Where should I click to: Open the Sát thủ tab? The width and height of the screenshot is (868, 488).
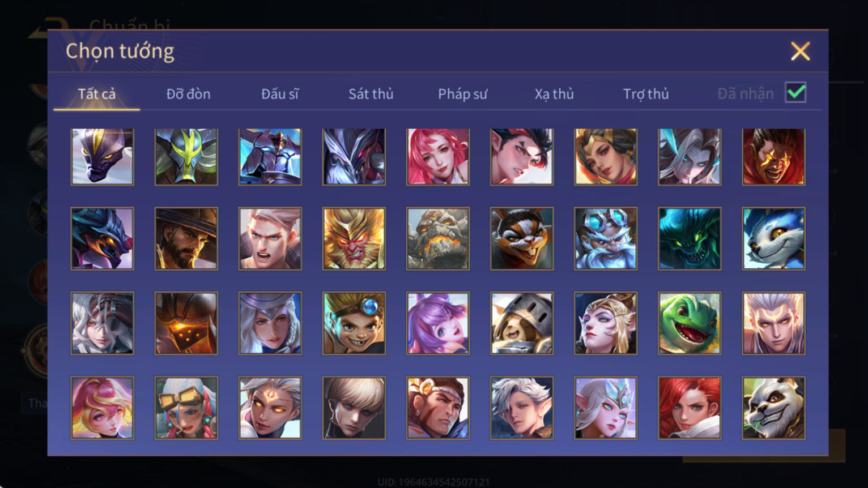pos(371,94)
